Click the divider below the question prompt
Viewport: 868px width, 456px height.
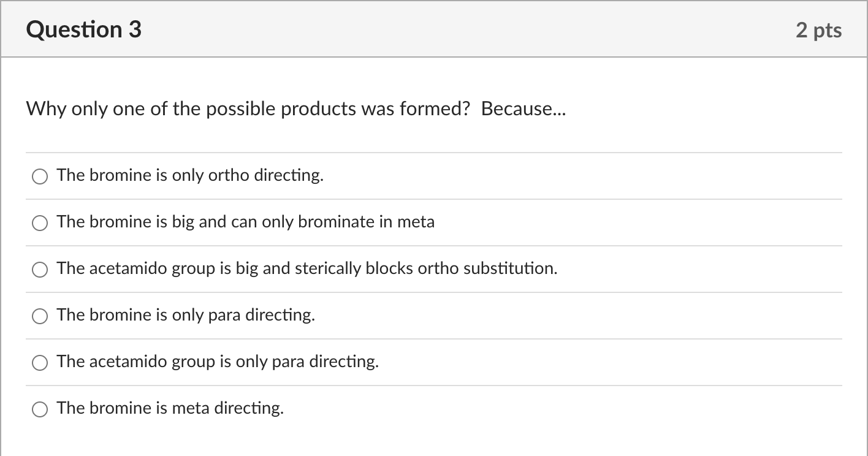pos(434,153)
